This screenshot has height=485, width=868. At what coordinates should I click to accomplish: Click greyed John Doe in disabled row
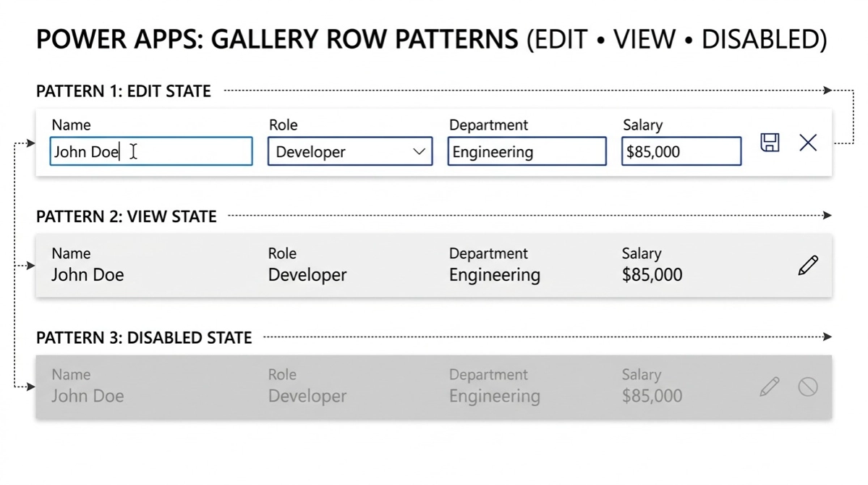[x=88, y=396]
